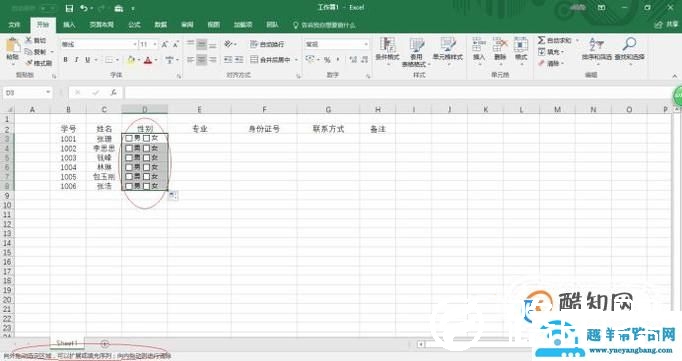Open the font name dropdown

pyautogui.click(x=134, y=44)
